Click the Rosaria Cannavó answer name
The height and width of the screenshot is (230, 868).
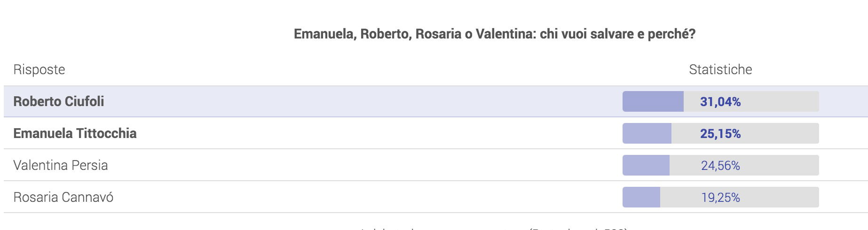63,197
